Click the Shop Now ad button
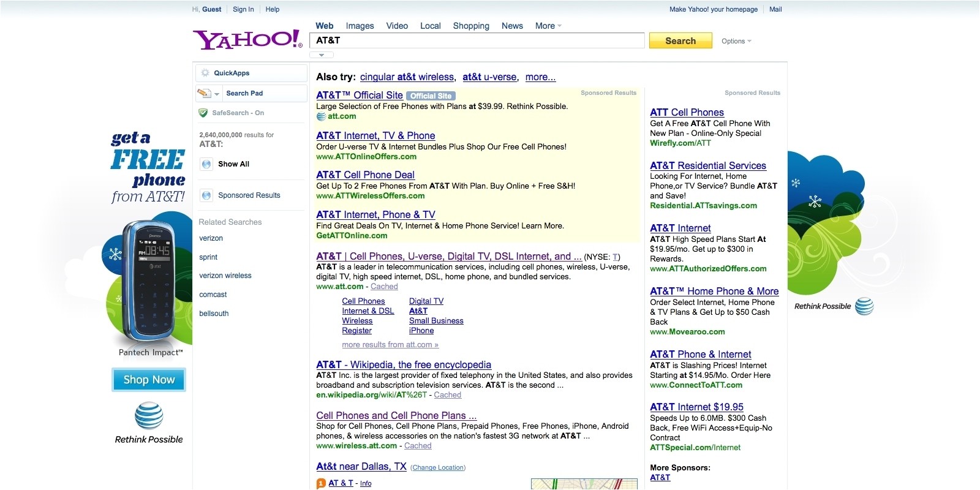The height and width of the screenshot is (490, 980). [x=149, y=380]
